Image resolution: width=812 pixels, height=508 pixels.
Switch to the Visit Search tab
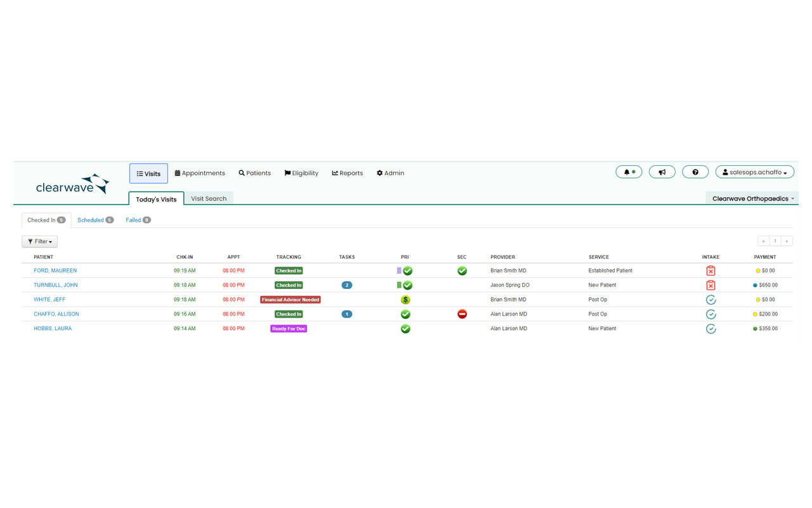[x=209, y=199]
